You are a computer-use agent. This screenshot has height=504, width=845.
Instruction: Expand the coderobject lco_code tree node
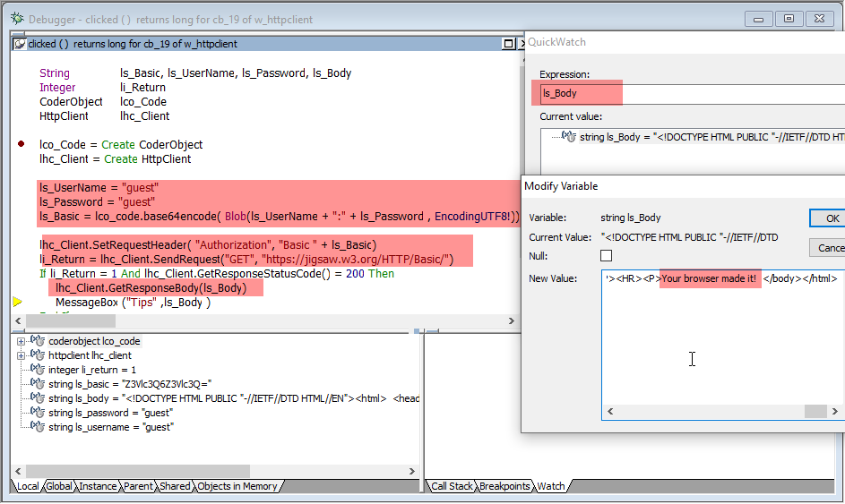tap(21, 341)
